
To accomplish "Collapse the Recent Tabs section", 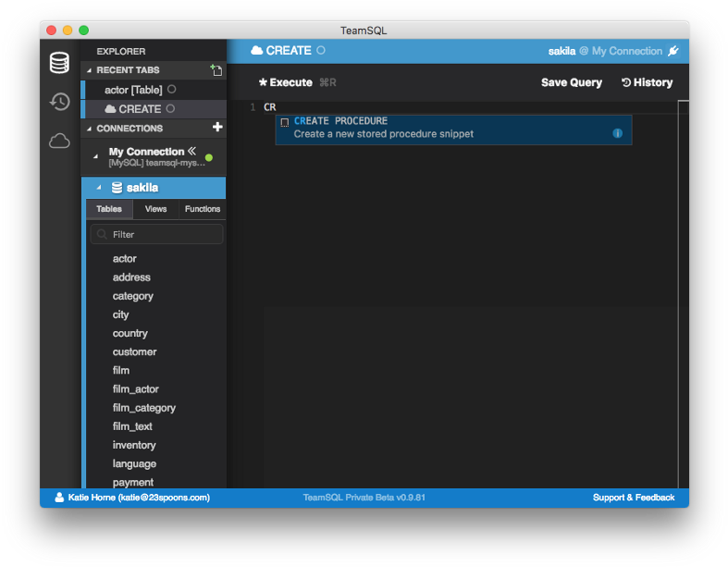I will tap(89, 70).
